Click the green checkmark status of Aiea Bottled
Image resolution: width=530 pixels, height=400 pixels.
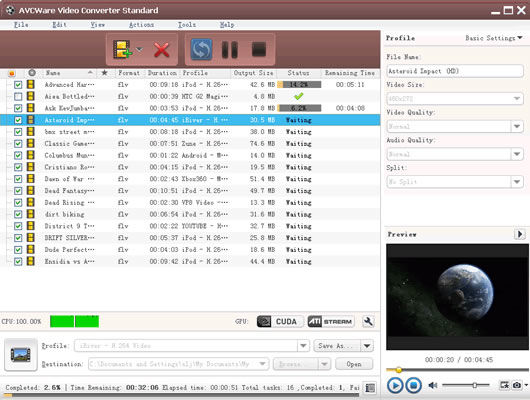(298, 96)
